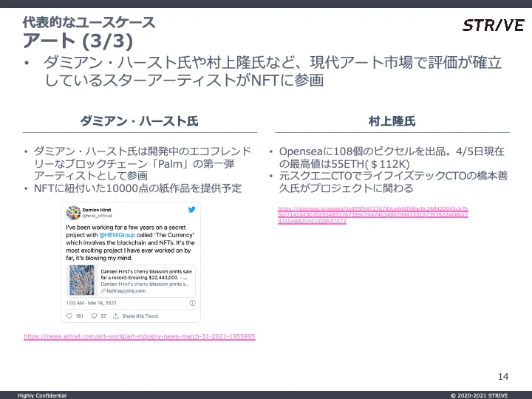Click the @hirst_official handle

coord(97,216)
